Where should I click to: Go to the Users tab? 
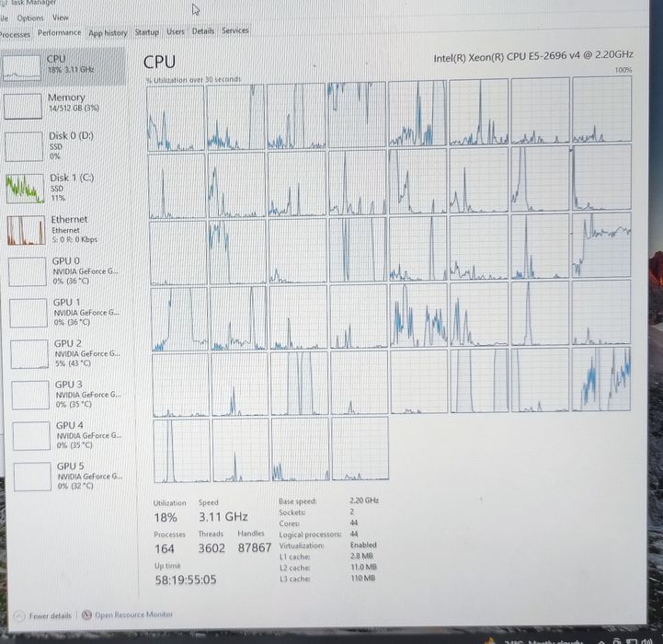pos(175,31)
